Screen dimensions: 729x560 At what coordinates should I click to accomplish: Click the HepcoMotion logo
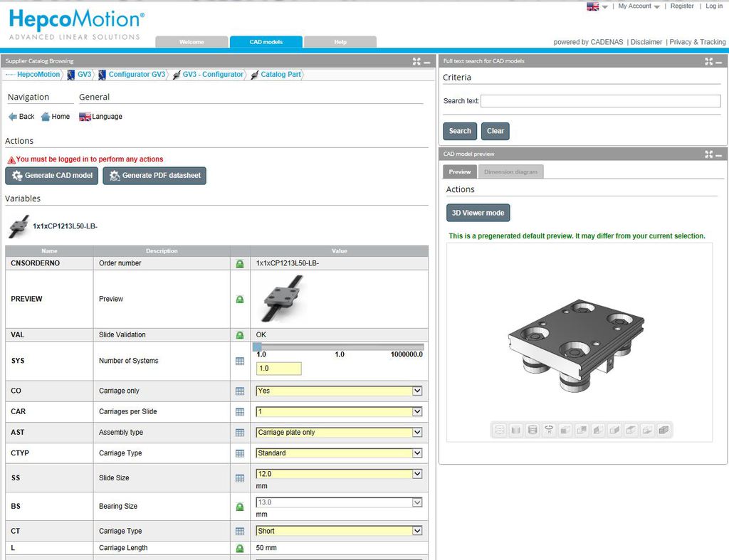(x=77, y=25)
